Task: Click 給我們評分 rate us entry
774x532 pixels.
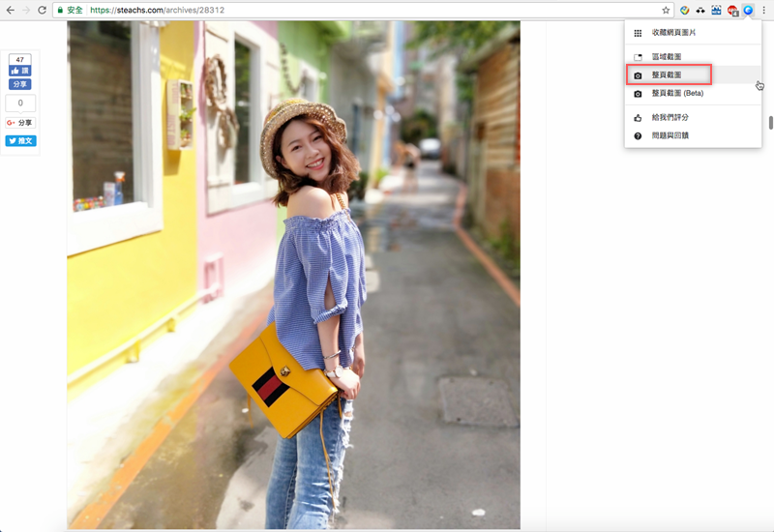Action: [x=693, y=117]
